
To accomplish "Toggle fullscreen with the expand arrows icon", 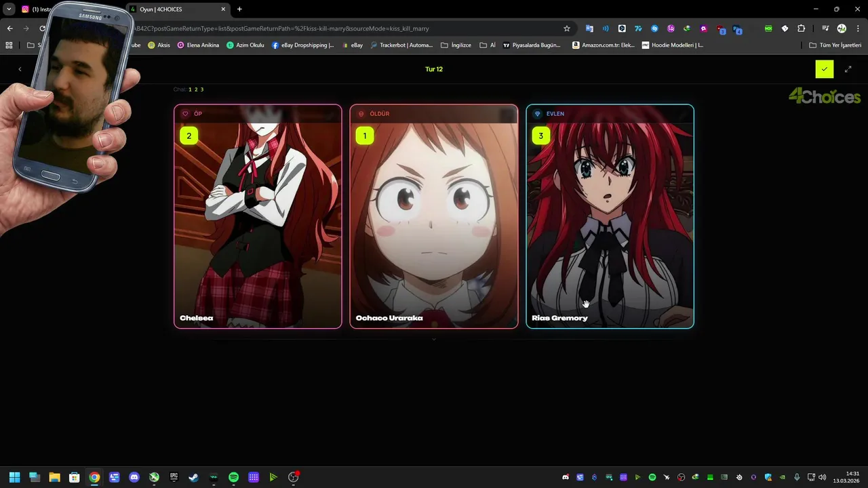I will point(848,69).
